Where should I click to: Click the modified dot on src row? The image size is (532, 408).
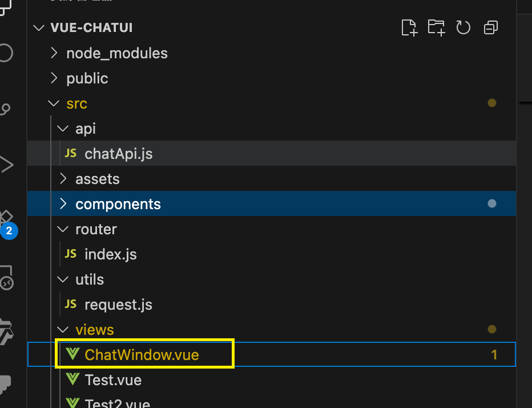pos(492,103)
